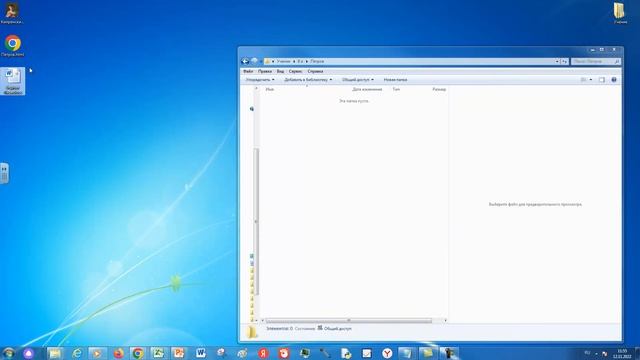This screenshot has width=640, height=360.
Task: Click the navigation pane vertical scrollbar
Action: point(256,221)
